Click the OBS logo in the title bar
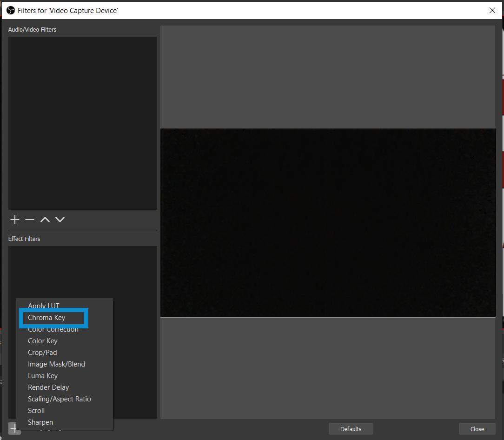This screenshot has height=440, width=504. pyautogui.click(x=10, y=10)
